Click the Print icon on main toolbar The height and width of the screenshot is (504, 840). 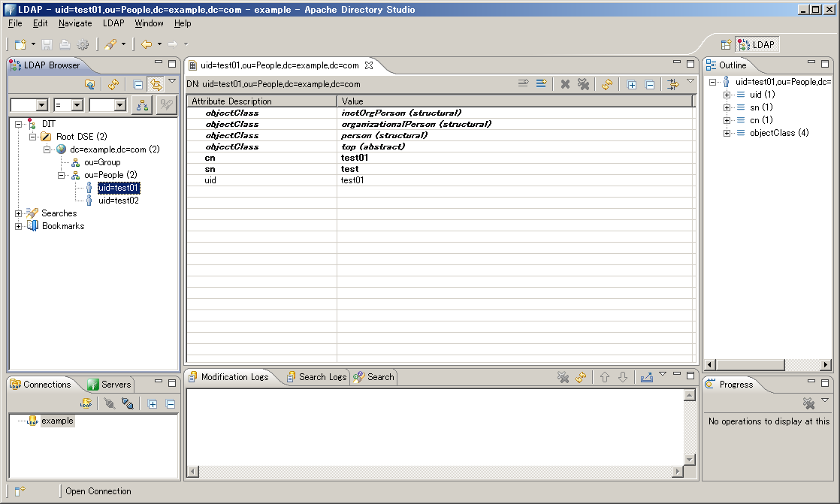(x=64, y=44)
